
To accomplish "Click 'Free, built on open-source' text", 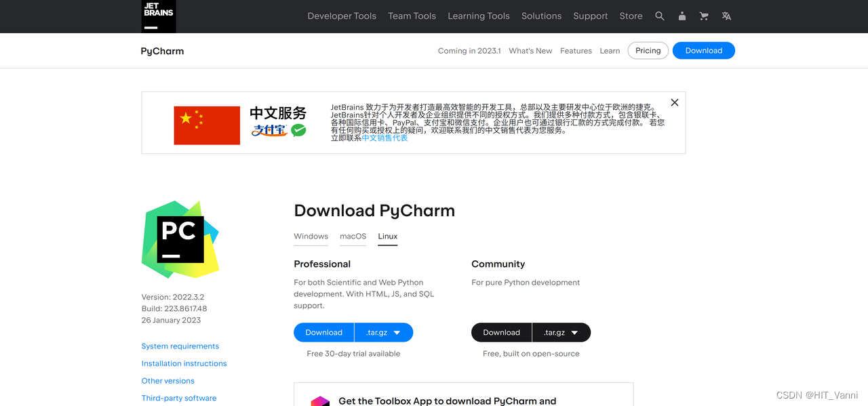I will coord(531,354).
